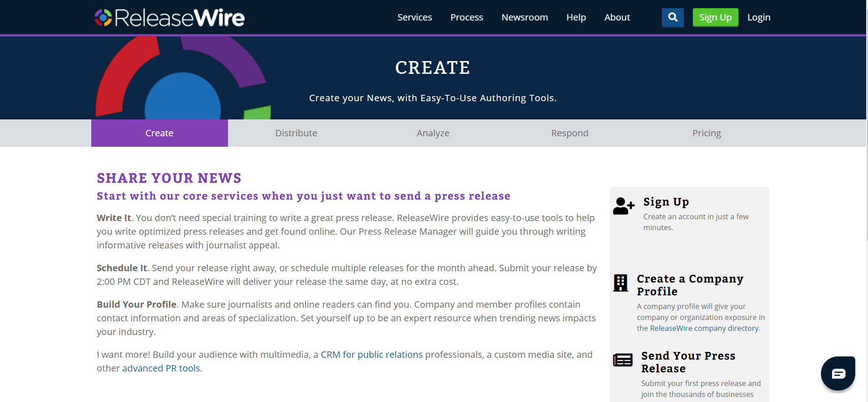Follow the CRM for public relations link

[372, 355]
